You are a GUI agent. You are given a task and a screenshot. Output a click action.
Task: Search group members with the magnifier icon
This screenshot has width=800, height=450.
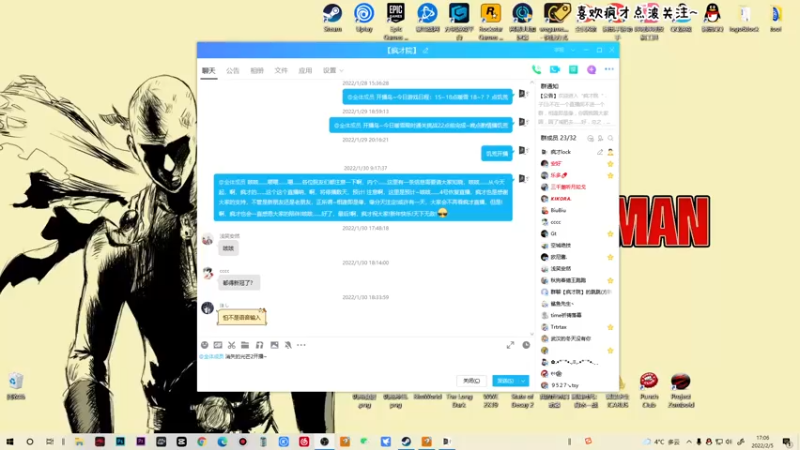click(x=610, y=138)
